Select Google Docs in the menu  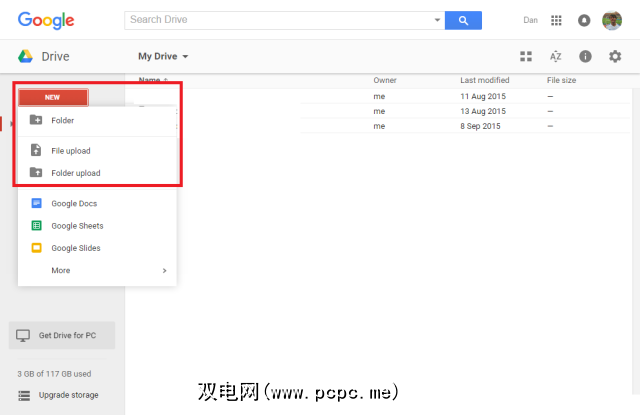[97, 203]
